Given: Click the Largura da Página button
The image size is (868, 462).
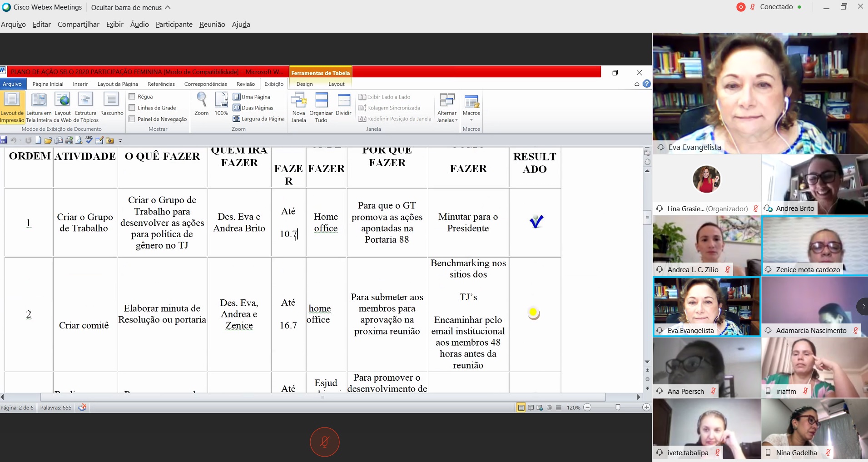Looking at the screenshot, I should pyautogui.click(x=259, y=119).
